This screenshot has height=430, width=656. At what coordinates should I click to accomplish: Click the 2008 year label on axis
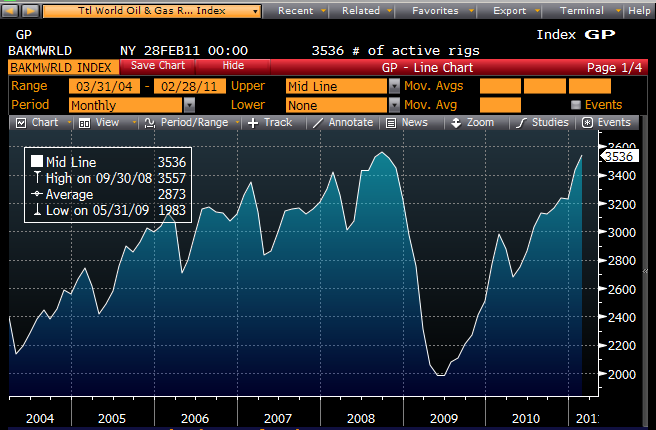click(x=361, y=418)
